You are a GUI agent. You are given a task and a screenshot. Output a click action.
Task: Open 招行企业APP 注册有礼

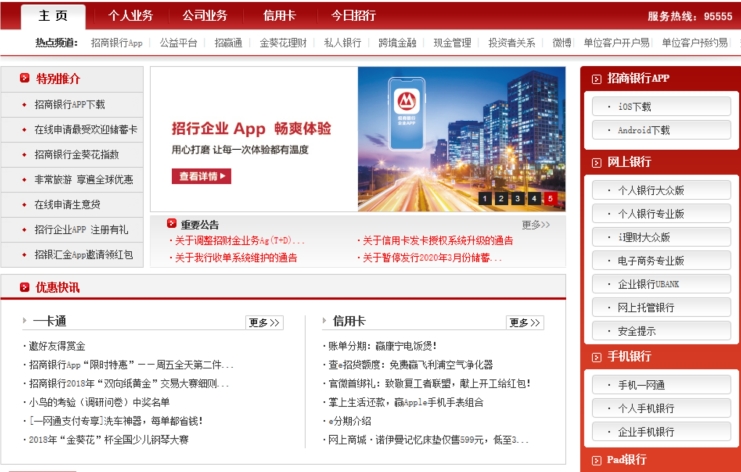click(81, 230)
